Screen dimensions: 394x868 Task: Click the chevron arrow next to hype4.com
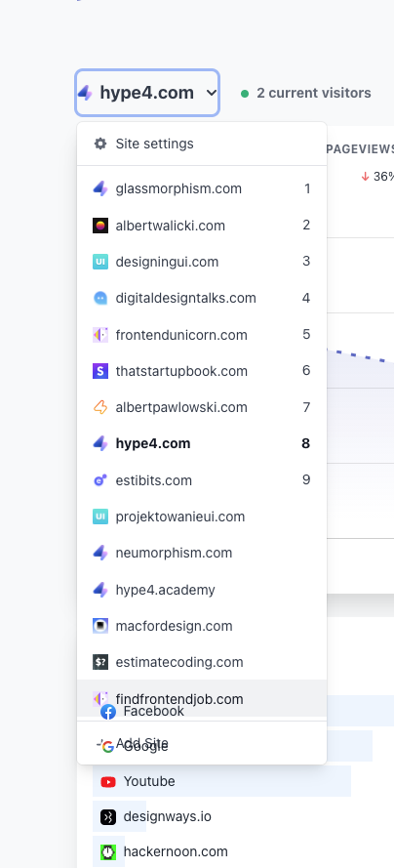point(211,93)
